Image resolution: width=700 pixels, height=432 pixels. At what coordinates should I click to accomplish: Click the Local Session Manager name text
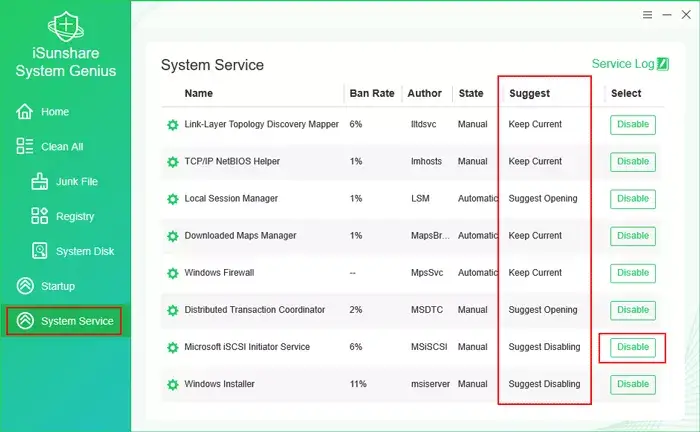[x=231, y=199]
